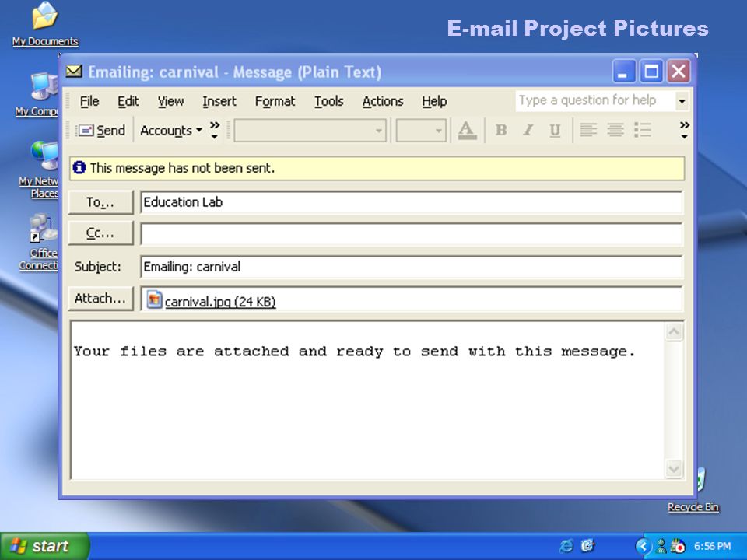747x560 pixels.
Task: Apply bulleted list formatting
Action: [x=642, y=130]
